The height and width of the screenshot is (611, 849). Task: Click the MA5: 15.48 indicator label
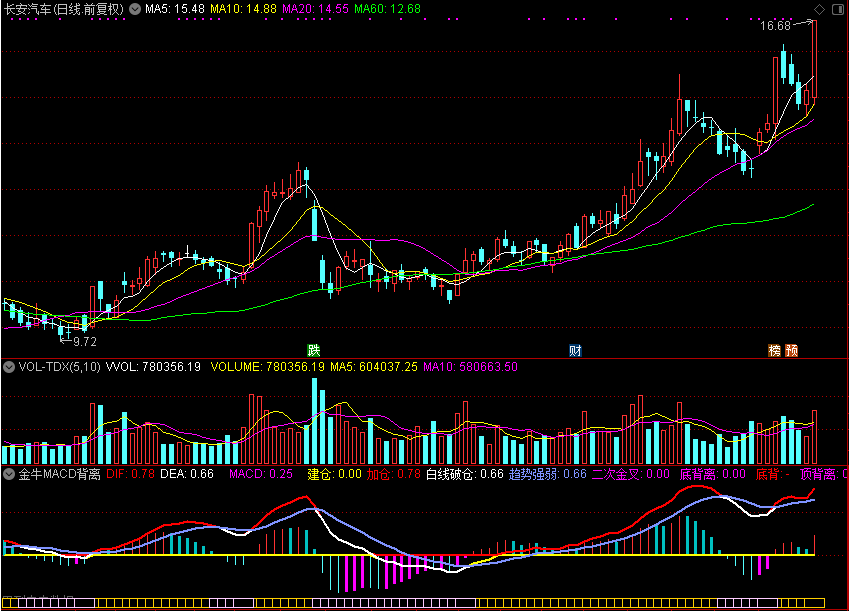175,9
